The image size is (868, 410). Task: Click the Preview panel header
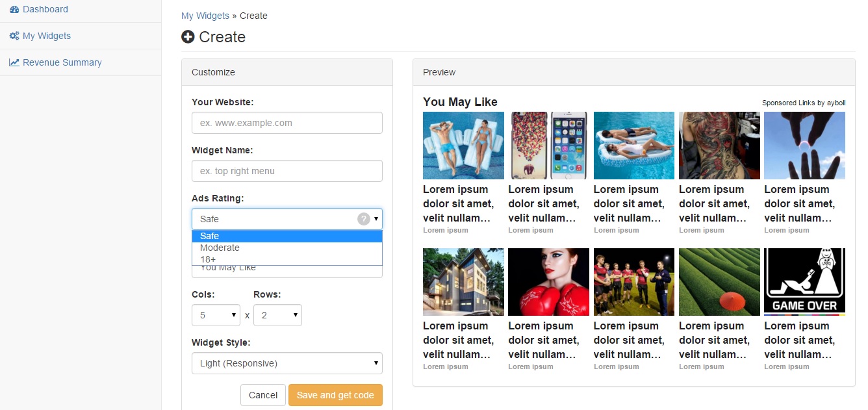(634, 72)
